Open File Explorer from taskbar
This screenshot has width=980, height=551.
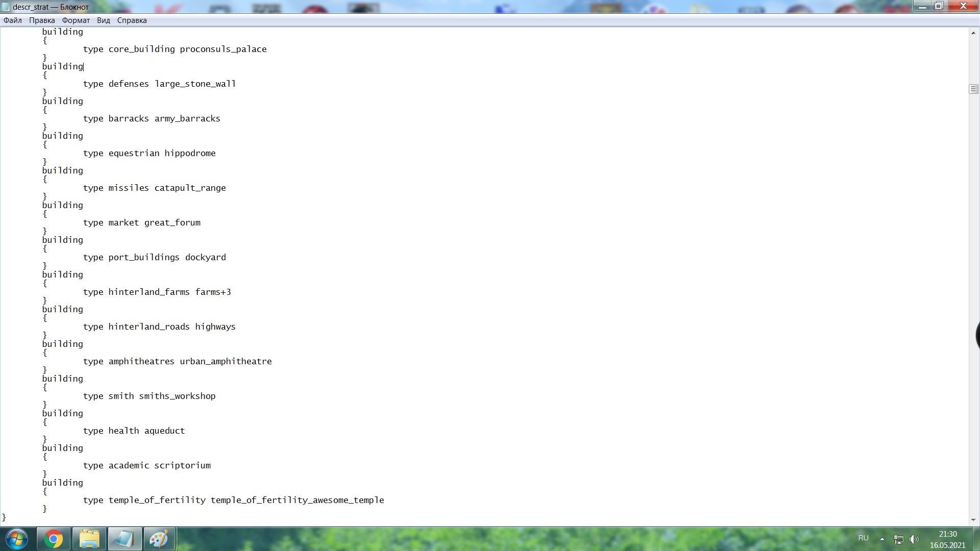(89, 539)
